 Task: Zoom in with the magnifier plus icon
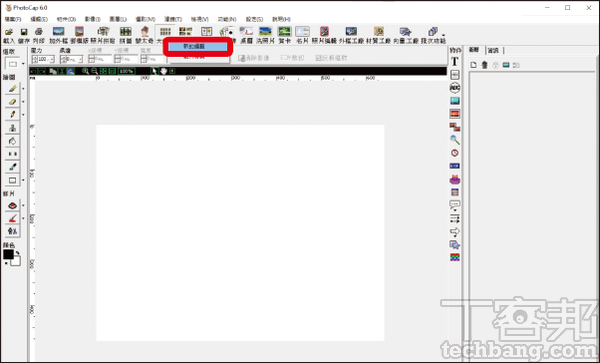[x=85, y=71]
